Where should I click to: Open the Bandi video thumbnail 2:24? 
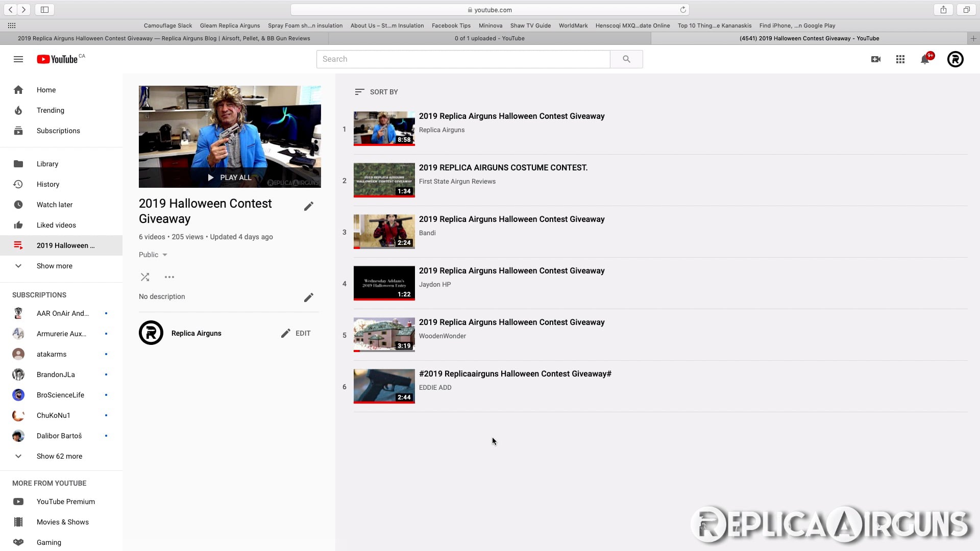[x=384, y=232]
